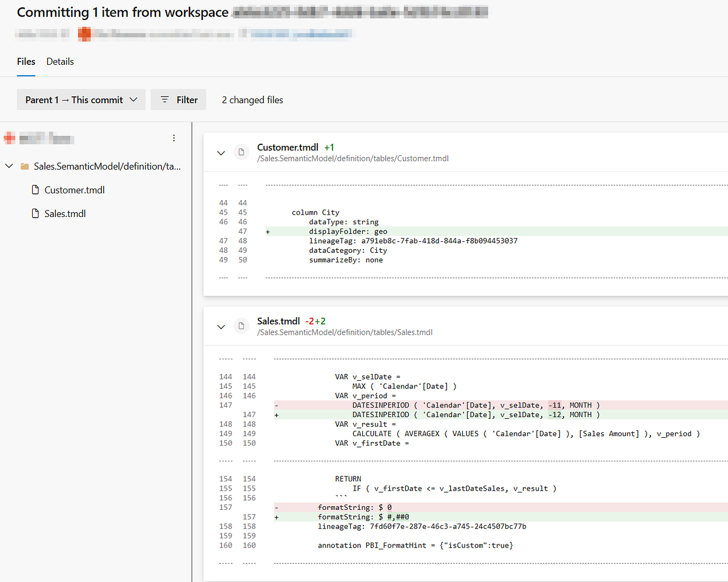
Task: Click the added displayFolder: geo line
Action: point(348,231)
